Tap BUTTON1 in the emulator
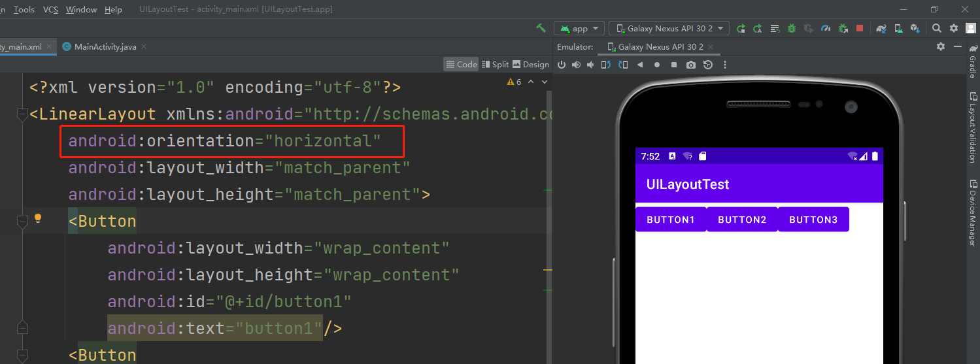This screenshot has height=364, width=980. click(671, 220)
